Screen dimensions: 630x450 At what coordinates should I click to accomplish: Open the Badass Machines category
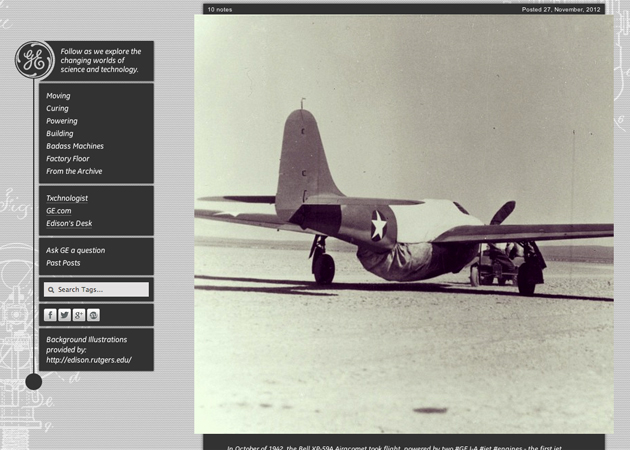tap(74, 146)
